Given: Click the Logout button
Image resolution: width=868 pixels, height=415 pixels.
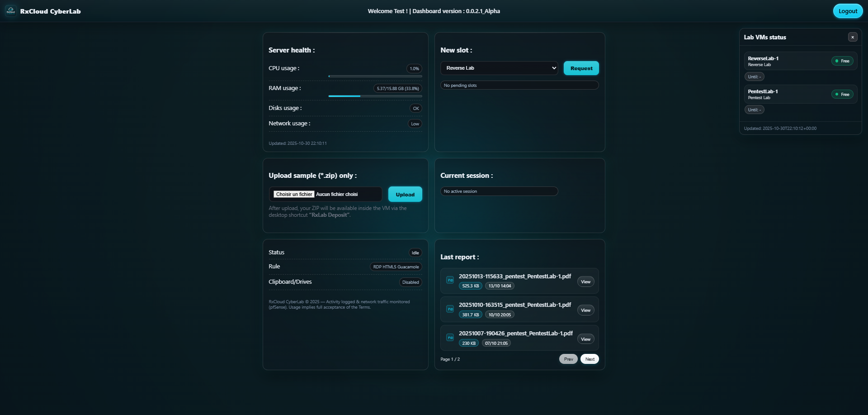Looking at the screenshot, I should (848, 10).
